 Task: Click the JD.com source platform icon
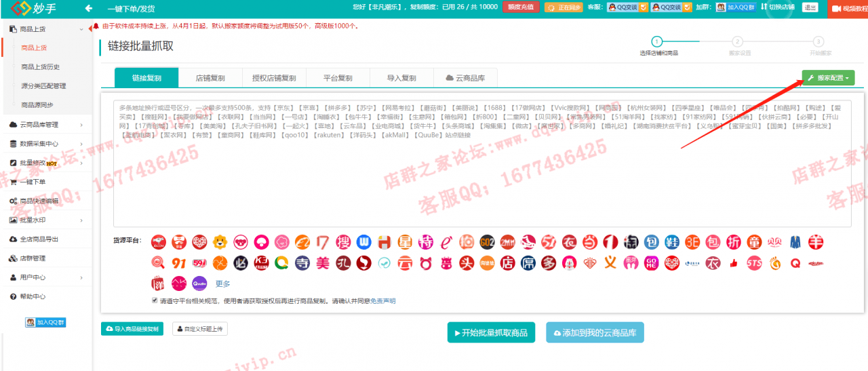(159, 241)
